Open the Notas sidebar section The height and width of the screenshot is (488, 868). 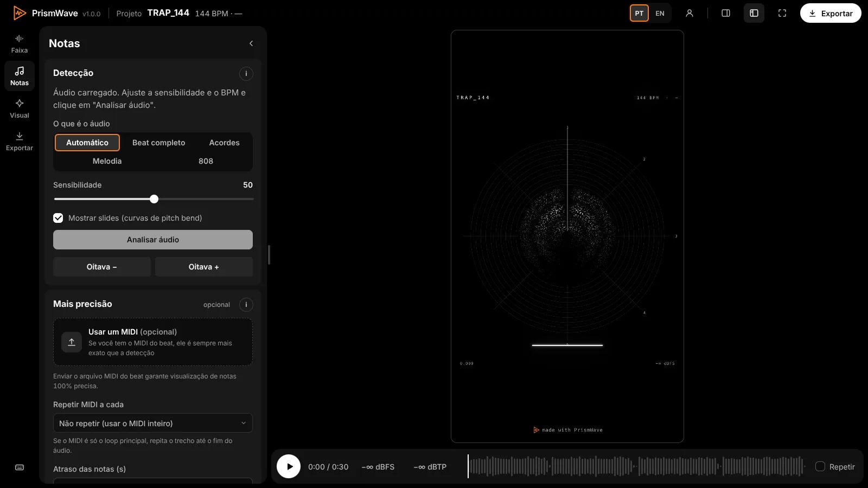tap(20, 76)
